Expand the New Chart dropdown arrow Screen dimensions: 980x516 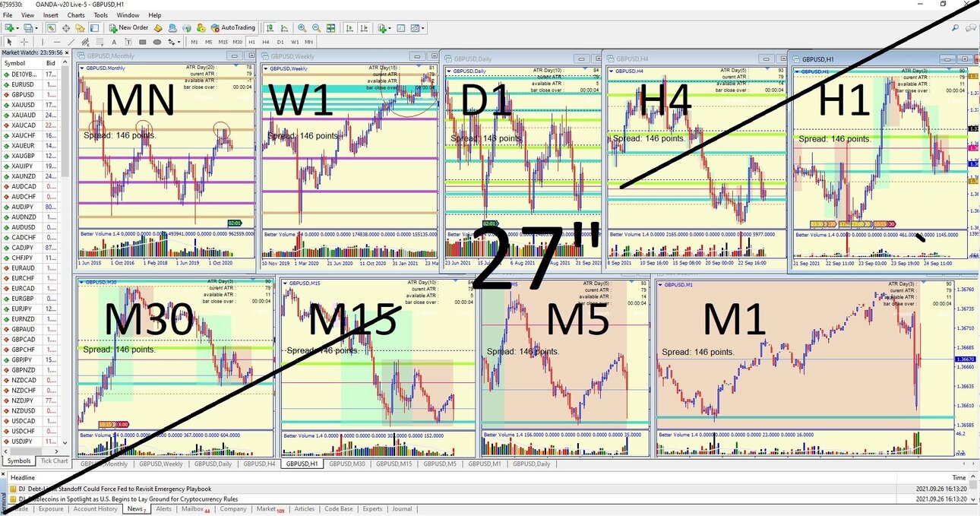pos(17,27)
